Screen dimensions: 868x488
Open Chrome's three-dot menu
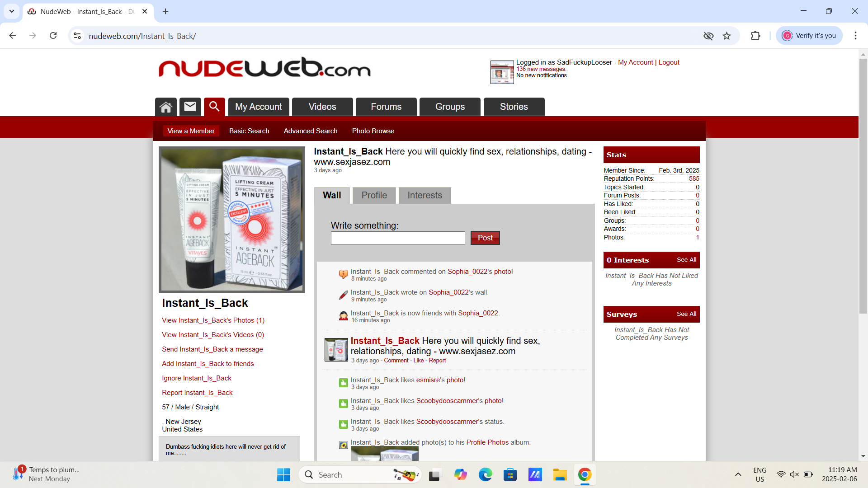pos(855,36)
